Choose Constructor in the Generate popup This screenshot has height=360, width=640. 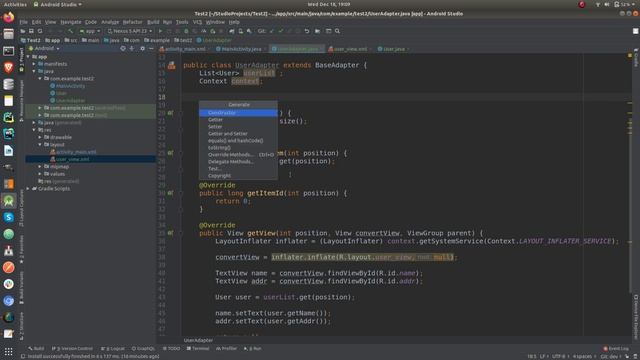tap(238, 113)
